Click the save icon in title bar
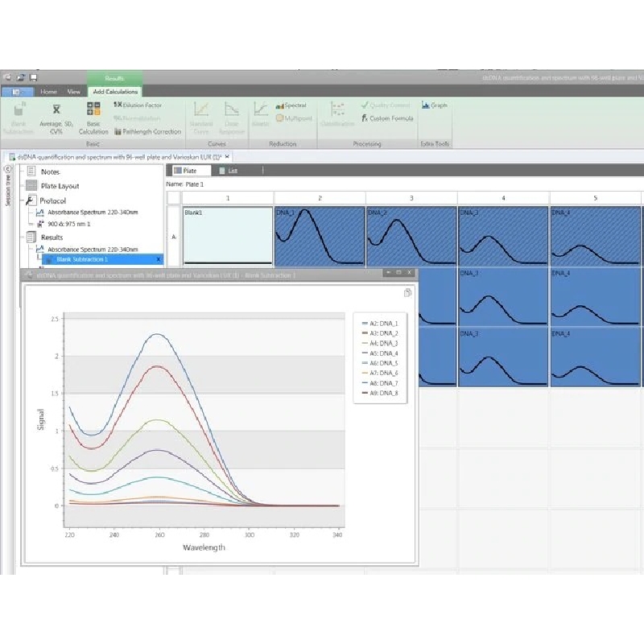Image resolution: width=644 pixels, height=644 pixels. [33, 77]
